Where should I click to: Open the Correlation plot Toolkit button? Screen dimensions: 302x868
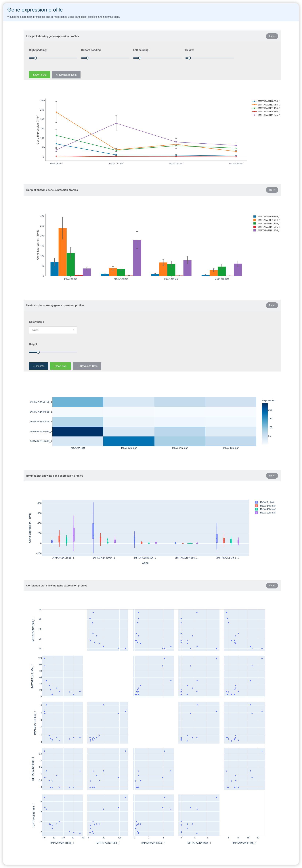pyautogui.click(x=272, y=586)
